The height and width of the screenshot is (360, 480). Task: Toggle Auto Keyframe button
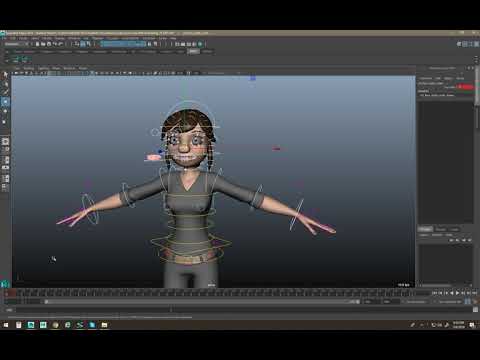(x=468, y=301)
